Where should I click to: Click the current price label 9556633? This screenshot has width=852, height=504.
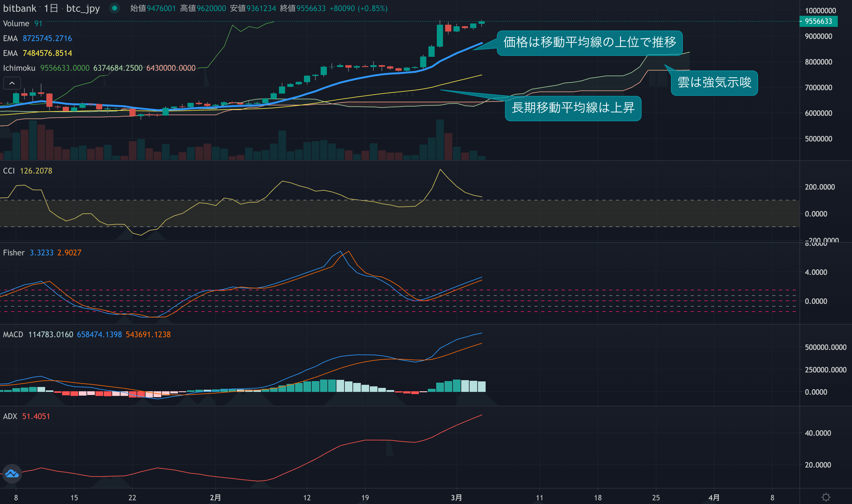[818, 21]
